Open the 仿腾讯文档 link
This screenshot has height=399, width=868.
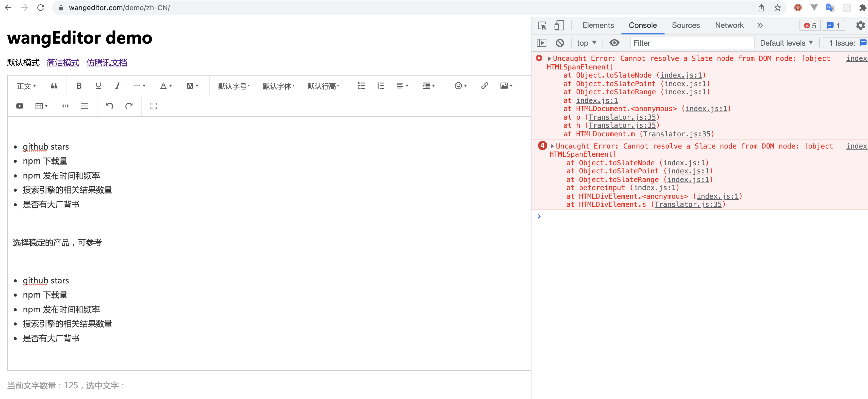click(x=107, y=63)
